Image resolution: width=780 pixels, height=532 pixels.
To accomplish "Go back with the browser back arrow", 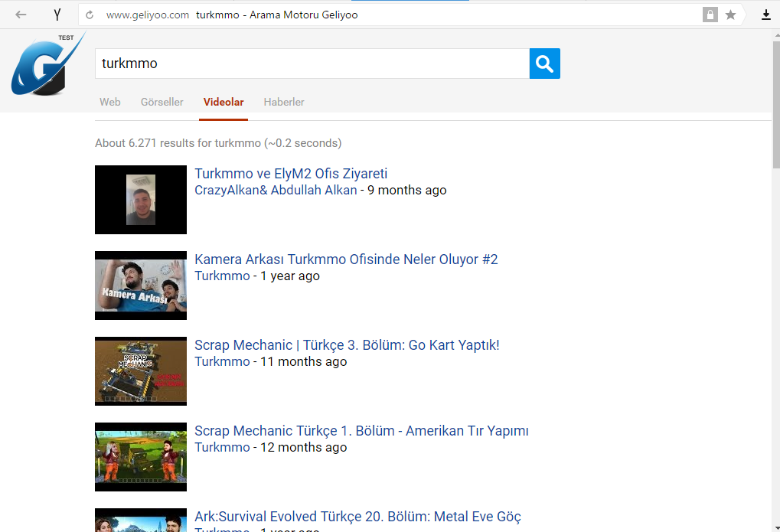I will (x=21, y=15).
